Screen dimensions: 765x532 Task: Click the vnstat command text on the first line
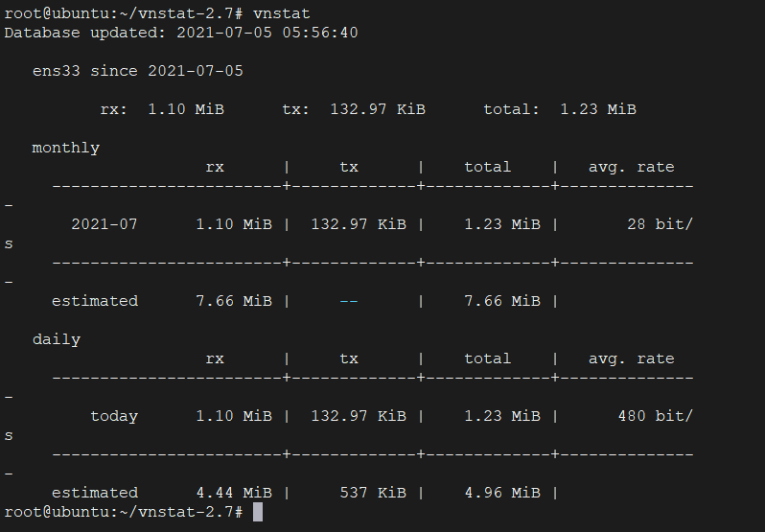coord(282,13)
